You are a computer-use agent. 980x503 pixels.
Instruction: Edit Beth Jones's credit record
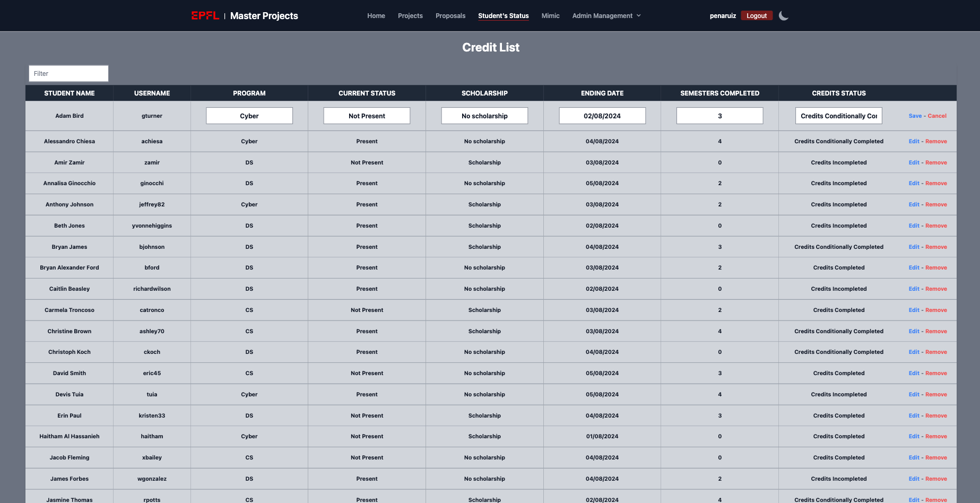pyautogui.click(x=913, y=226)
